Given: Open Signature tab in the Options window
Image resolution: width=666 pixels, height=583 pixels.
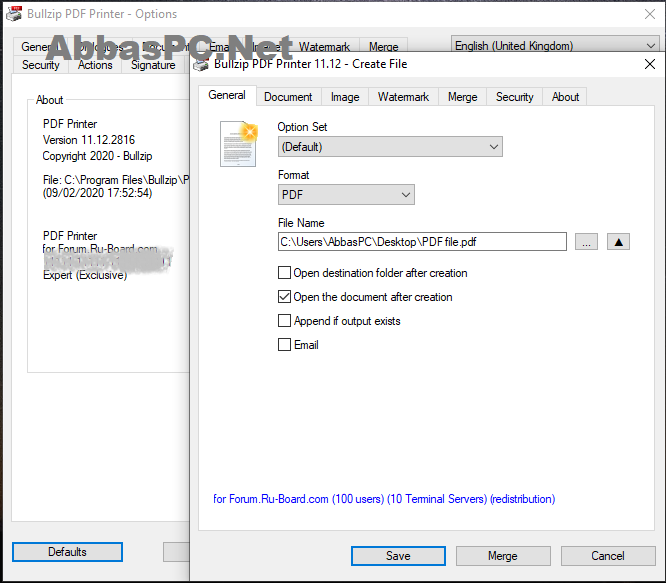Looking at the screenshot, I should [153, 65].
